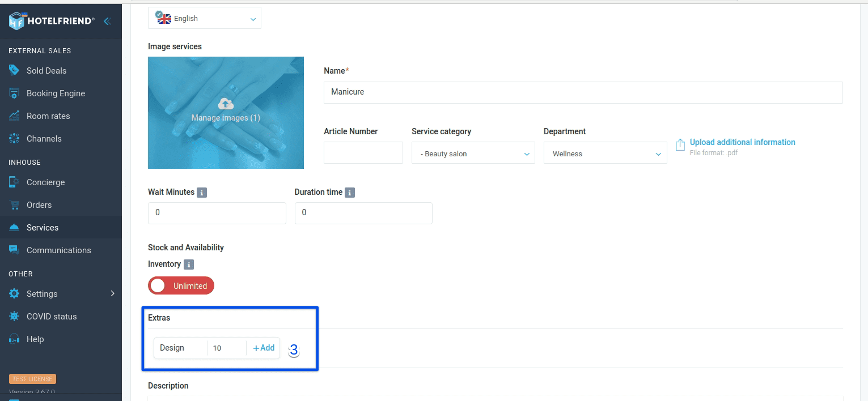Click Upload additional information link
This screenshot has height=401, width=868.
pos(742,142)
